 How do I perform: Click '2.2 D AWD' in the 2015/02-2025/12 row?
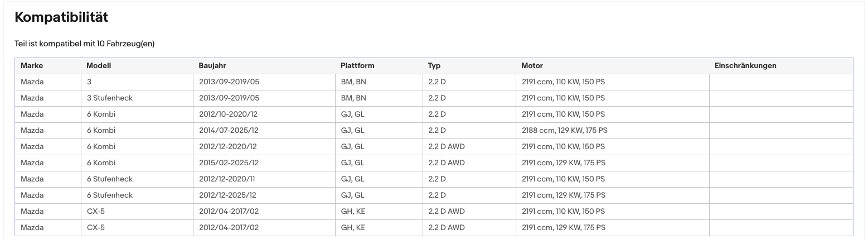coord(447,163)
